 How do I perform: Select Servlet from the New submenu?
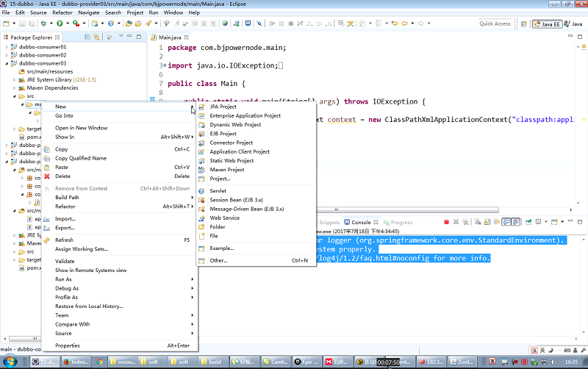(x=218, y=190)
